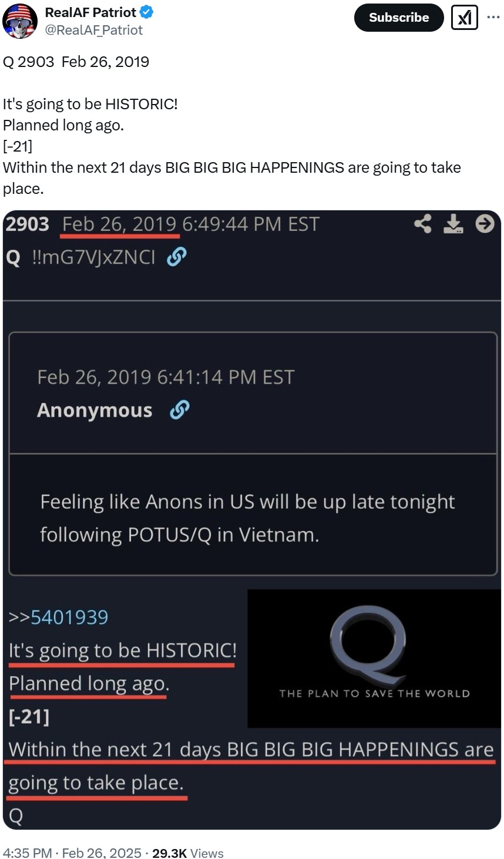504x859 pixels.
Task: Follow the >>5401939 reply link
Action: pyautogui.click(x=58, y=618)
